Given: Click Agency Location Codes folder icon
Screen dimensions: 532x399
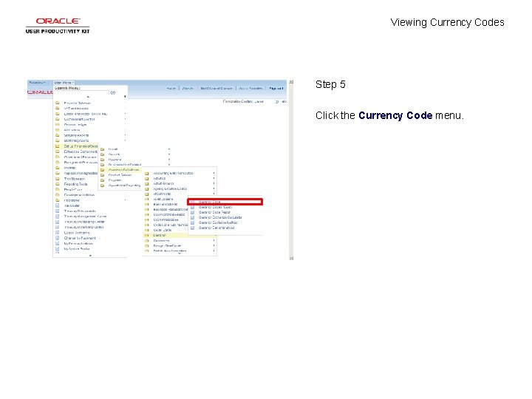Looking at the screenshot, I should click(147, 188).
